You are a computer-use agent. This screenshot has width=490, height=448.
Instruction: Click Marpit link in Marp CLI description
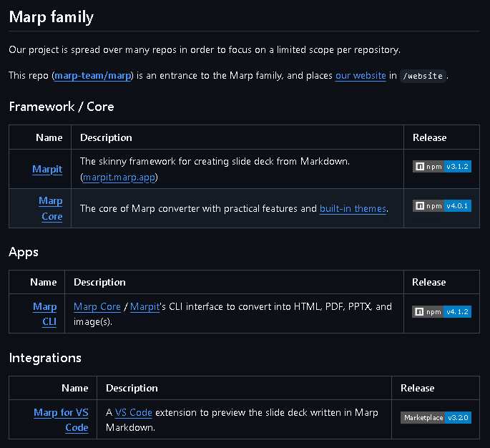(x=144, y=306)
